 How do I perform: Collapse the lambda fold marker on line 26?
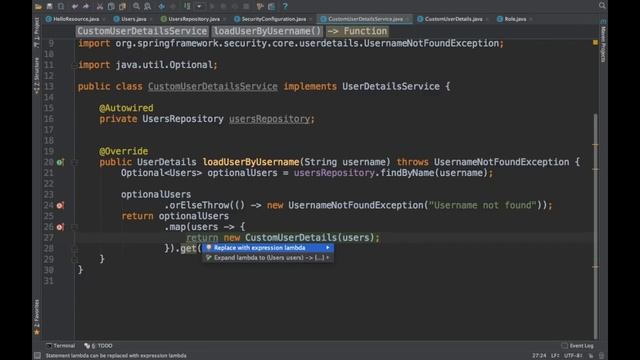coord(74,227)
